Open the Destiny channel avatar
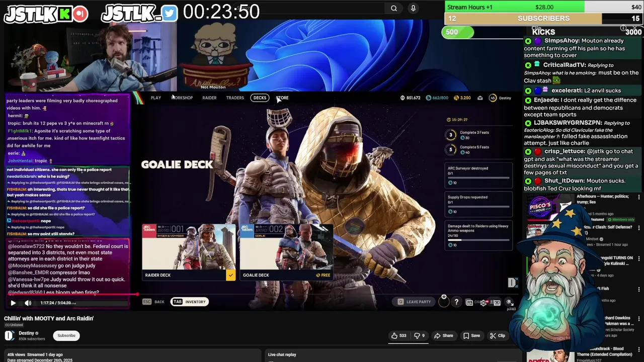 pos(10,335)
